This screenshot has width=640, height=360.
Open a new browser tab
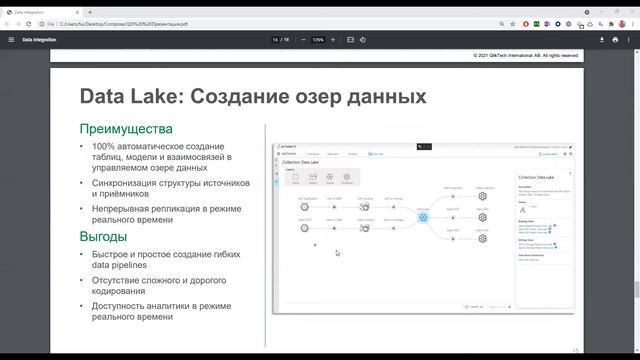[90, 12]
